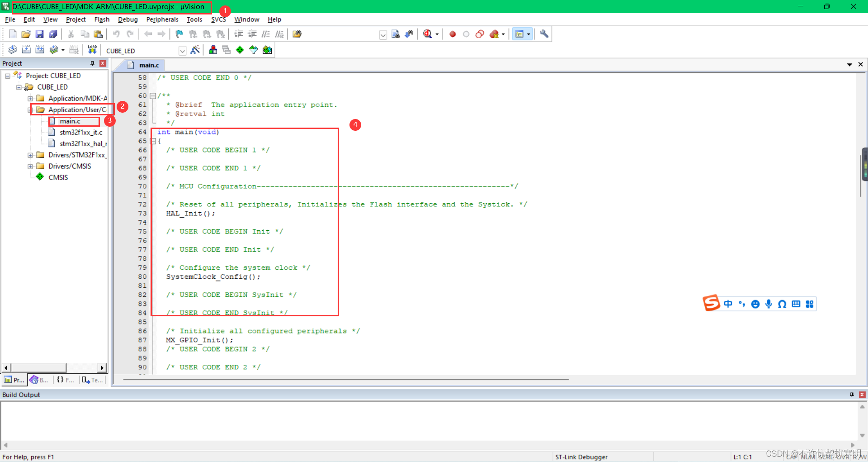
Task: Select main.c in the project tree
Action: pos(70,121)
